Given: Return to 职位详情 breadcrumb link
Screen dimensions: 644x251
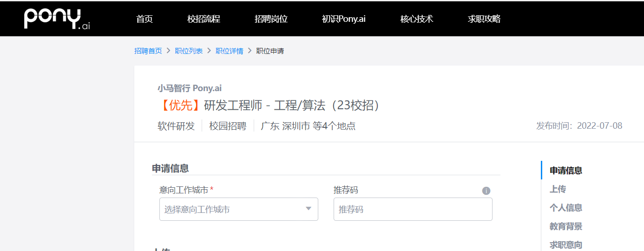Looking at the screenshot, I should [x=230, y=51].
